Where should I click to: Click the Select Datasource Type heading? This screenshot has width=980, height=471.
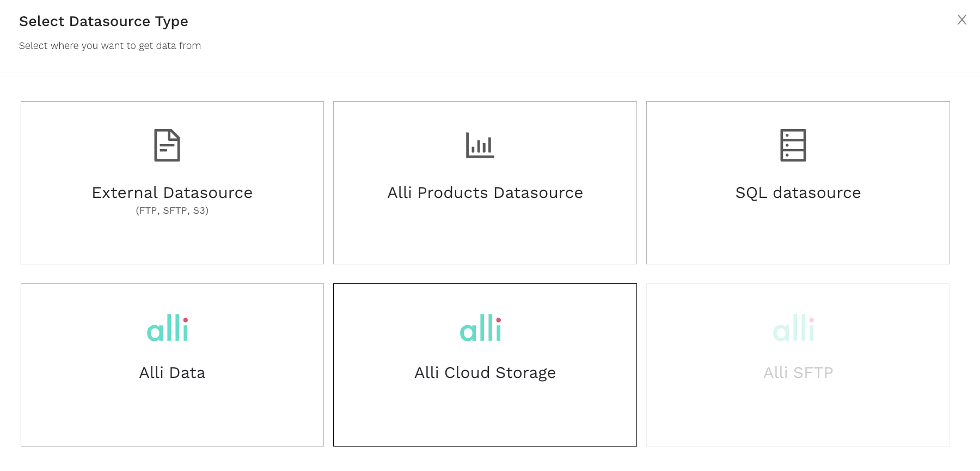[x=103, y=21]
